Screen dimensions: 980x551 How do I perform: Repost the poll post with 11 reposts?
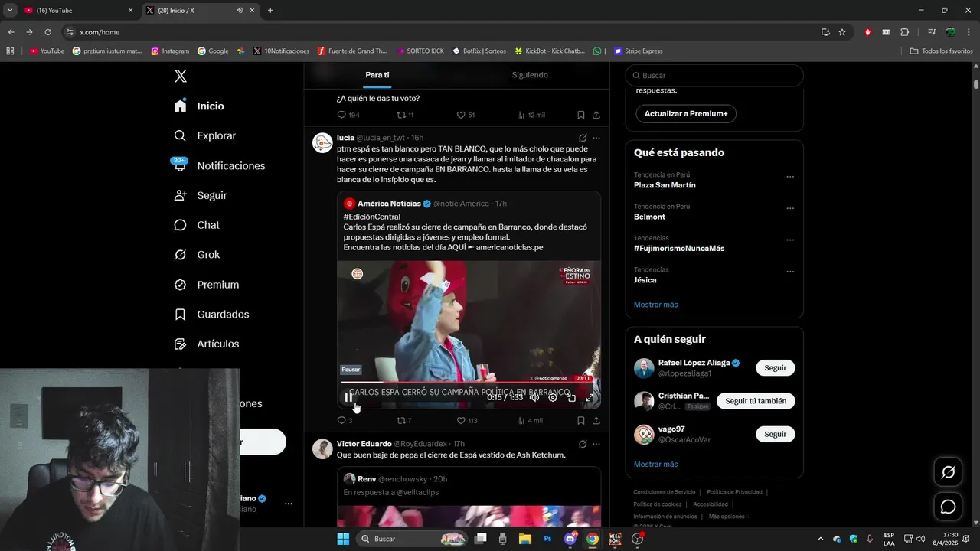coord(404,115)
